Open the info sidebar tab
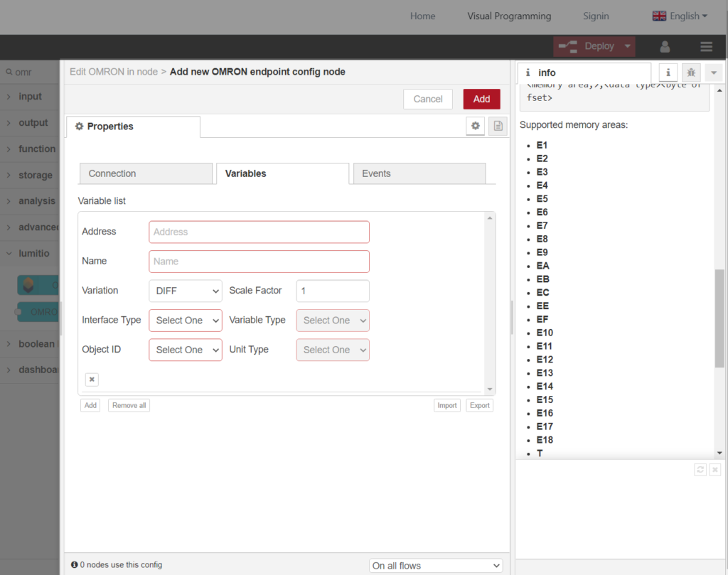Viewport: 728px width, 575px height. (x=584, y=73)
